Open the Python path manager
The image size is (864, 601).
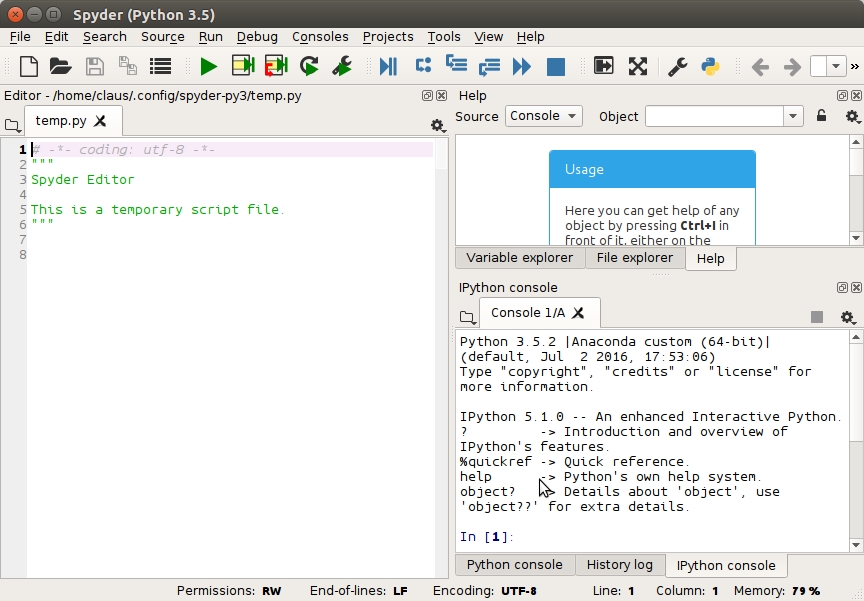pyautogui.click(x=710, y=67)
